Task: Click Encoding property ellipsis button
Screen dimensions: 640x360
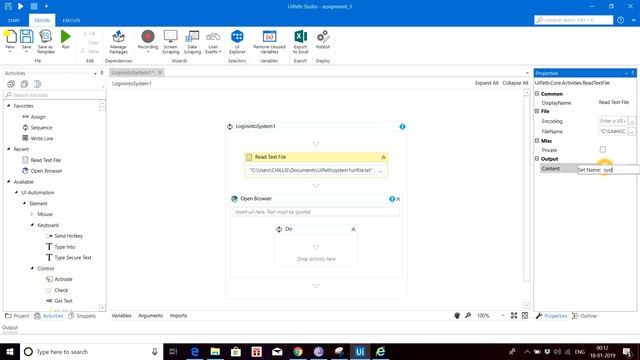Action: [x=632, y=121]
